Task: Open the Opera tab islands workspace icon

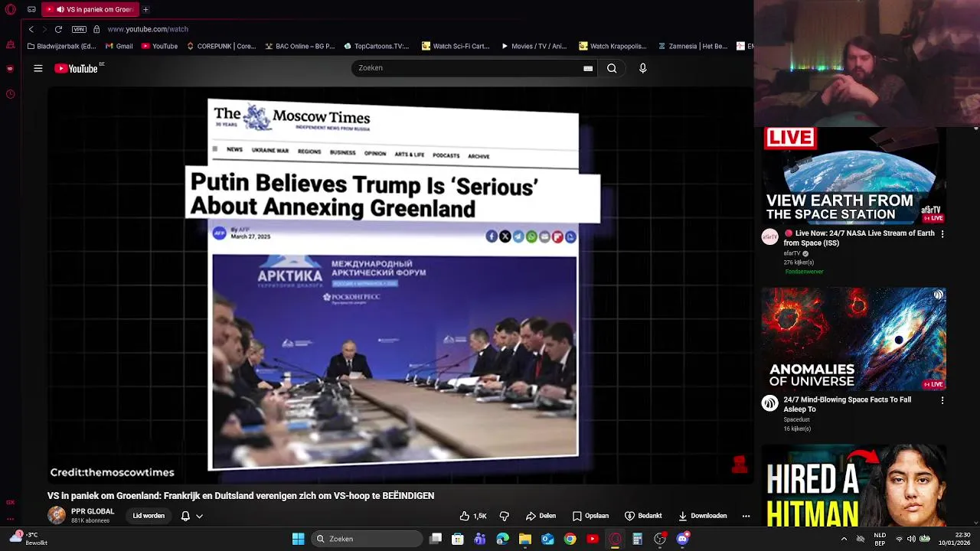Action: pyautogui.click(x=31, y=9)
